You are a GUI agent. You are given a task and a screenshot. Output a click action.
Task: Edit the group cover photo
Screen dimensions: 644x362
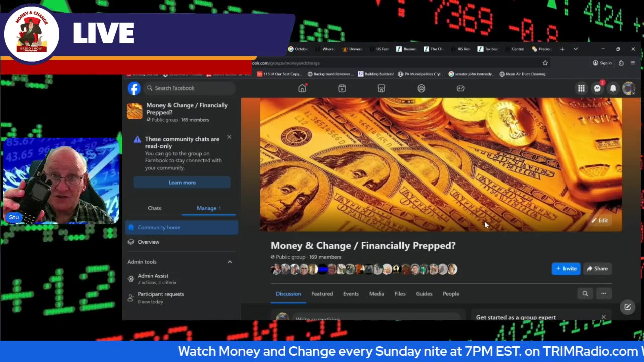click(x=599, y=220)
